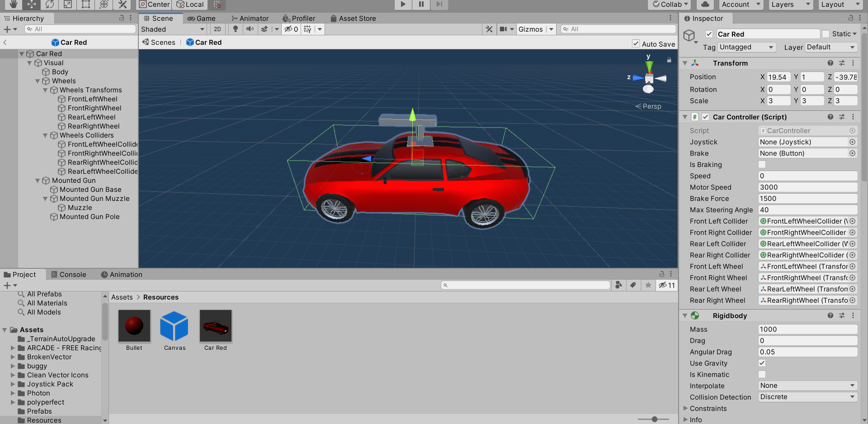Image resolution: width=868 pixels, height=424 pixels.
Task: Select the Bullet prefab thumbnail
Action: [x=134, y=326]
